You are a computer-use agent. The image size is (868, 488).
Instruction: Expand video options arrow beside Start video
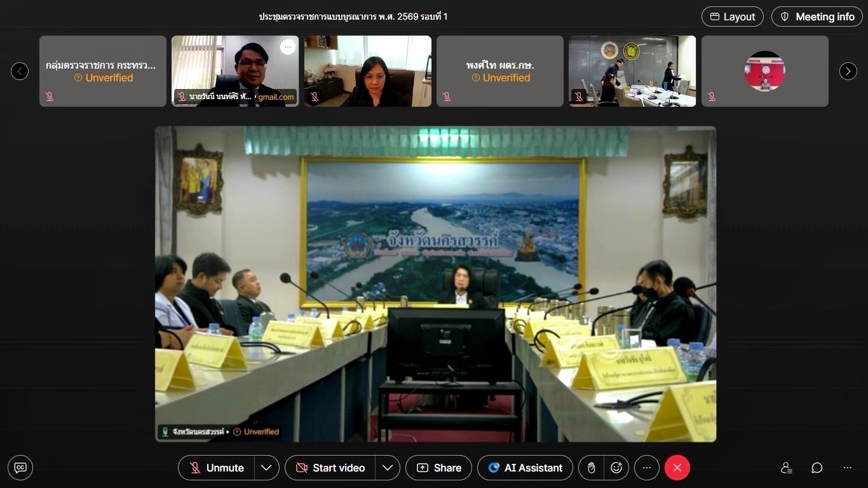387,468
